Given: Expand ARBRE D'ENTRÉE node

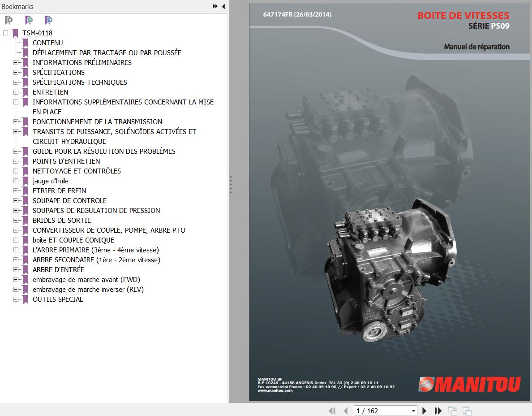Looking at the screenshot, I should 16,269.
